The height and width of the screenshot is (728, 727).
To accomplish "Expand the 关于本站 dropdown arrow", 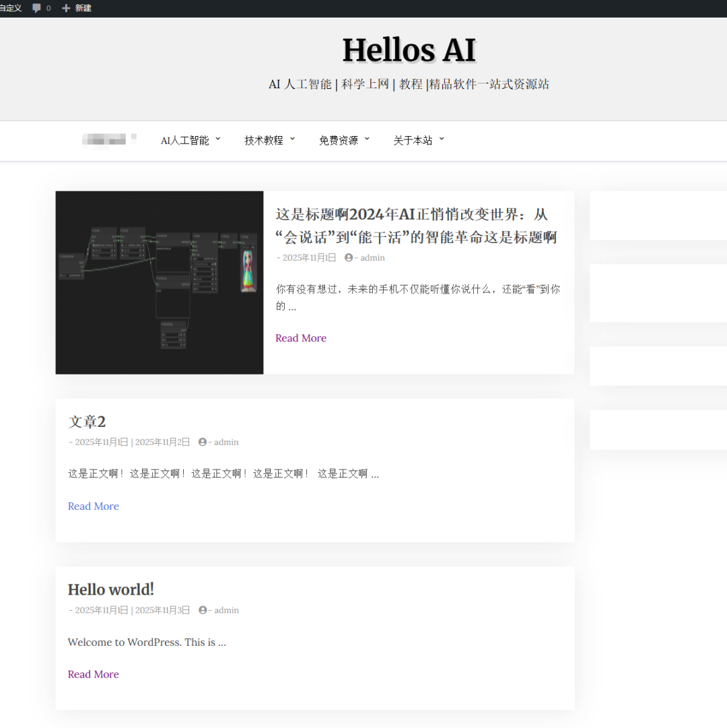I will pos(442,139).
